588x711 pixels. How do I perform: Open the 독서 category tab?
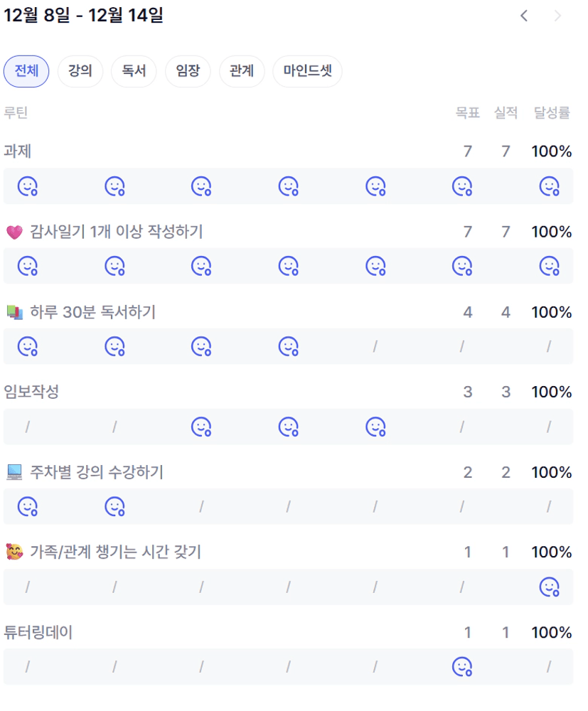click(x=134, y=71)
